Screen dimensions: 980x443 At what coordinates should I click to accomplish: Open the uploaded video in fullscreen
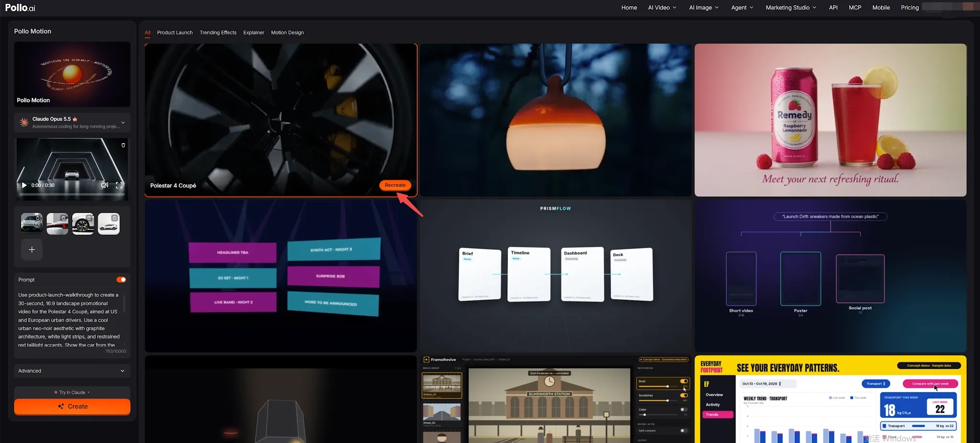click(x=119, y=185)
